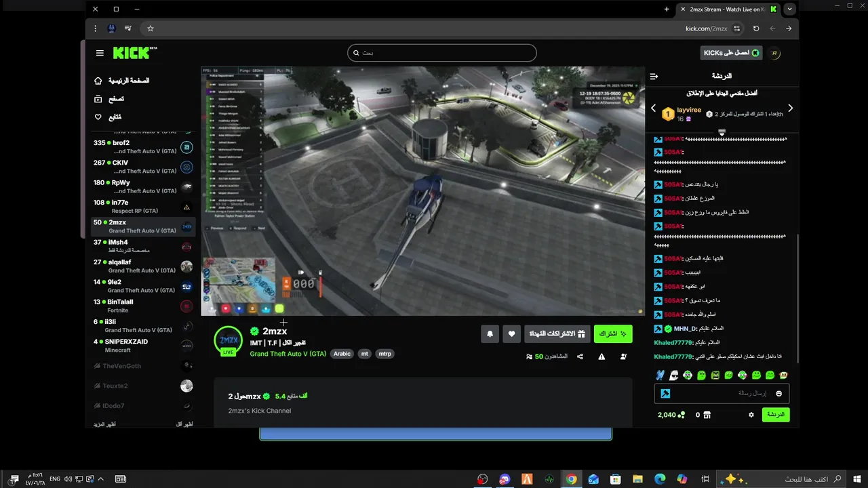The height and width of the screenshot is (488, 868).
Task: Select the mt tag
Action: point(365,354)
